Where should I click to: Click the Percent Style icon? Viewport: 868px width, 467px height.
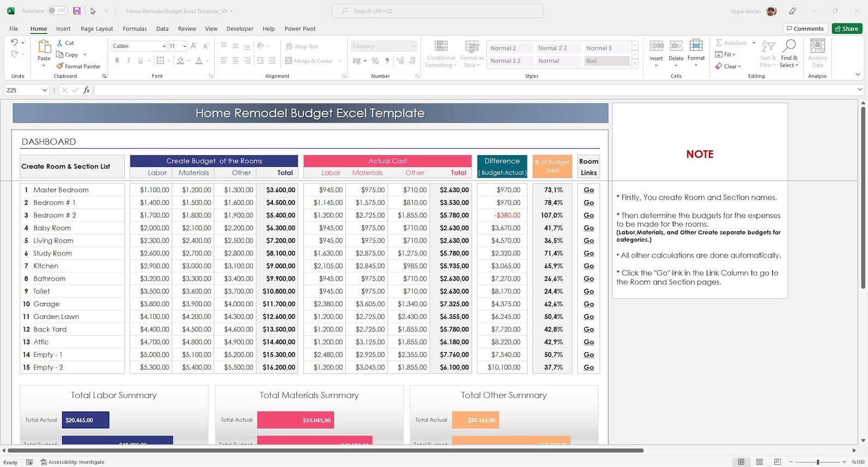coord(375,61)
